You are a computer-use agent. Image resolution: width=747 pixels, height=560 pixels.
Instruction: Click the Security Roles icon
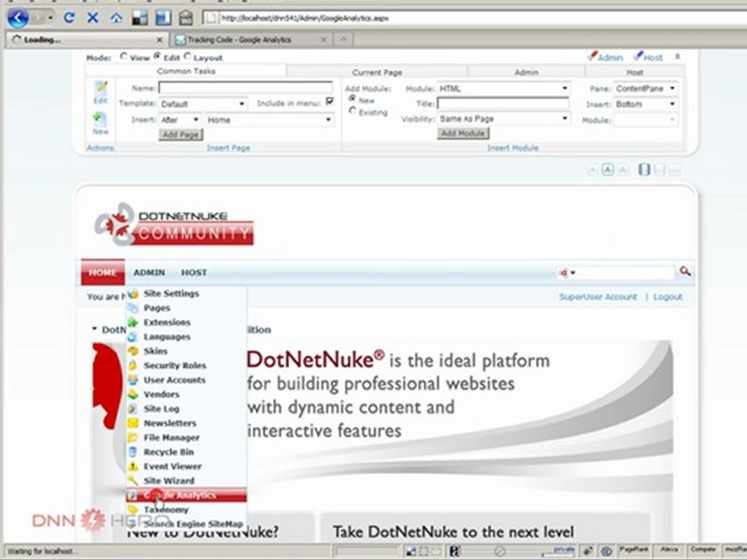tap(133, 366)
